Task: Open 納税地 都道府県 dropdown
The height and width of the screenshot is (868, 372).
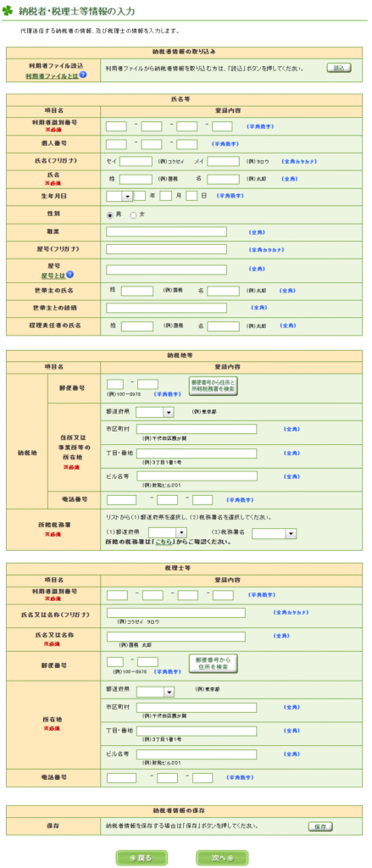Action: point(155,413)
